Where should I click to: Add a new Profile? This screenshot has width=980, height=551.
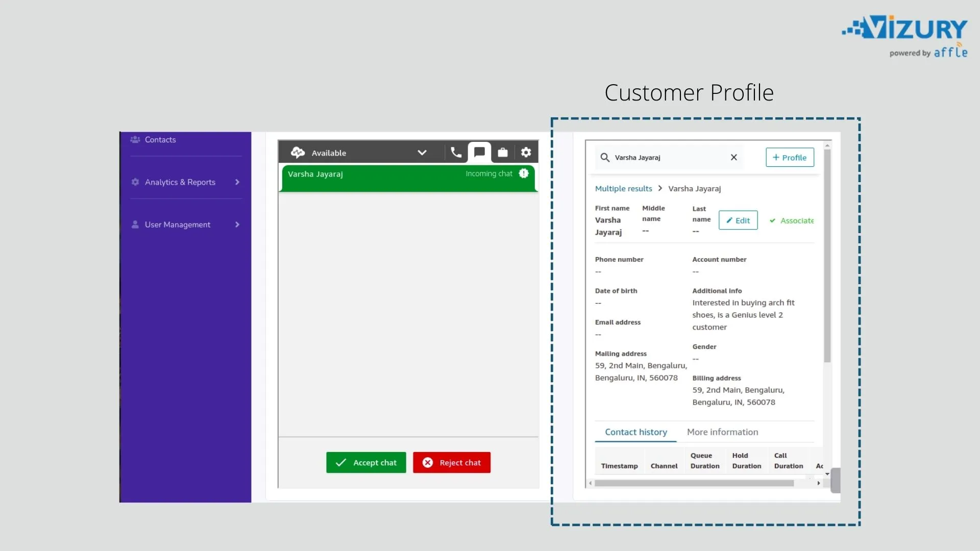pos(790,158)
